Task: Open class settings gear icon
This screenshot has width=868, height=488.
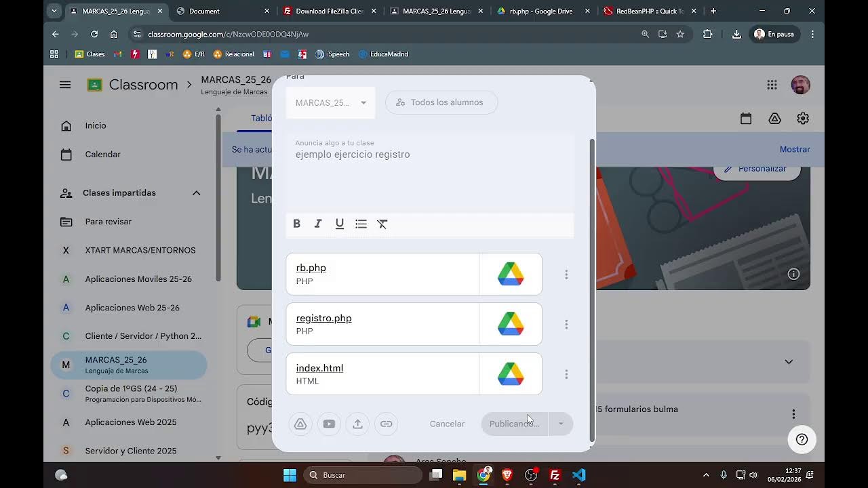Action: click(803, 119)
